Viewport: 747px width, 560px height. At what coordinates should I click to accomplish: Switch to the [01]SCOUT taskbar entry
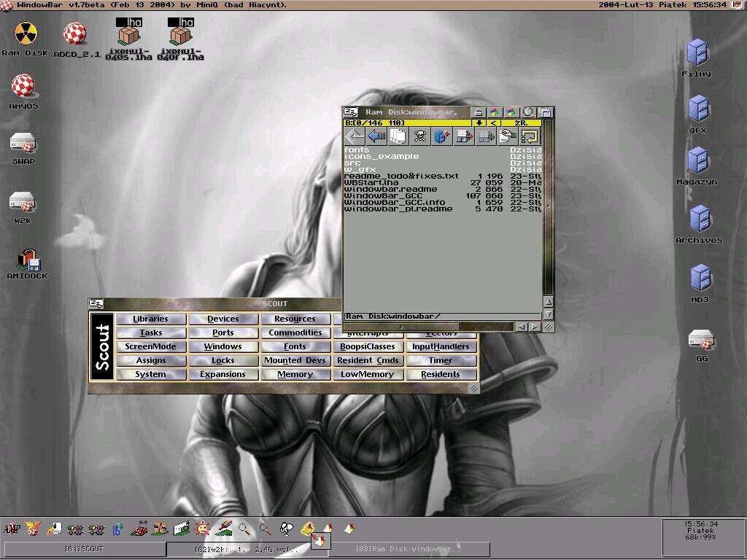(x=85, y=549)
